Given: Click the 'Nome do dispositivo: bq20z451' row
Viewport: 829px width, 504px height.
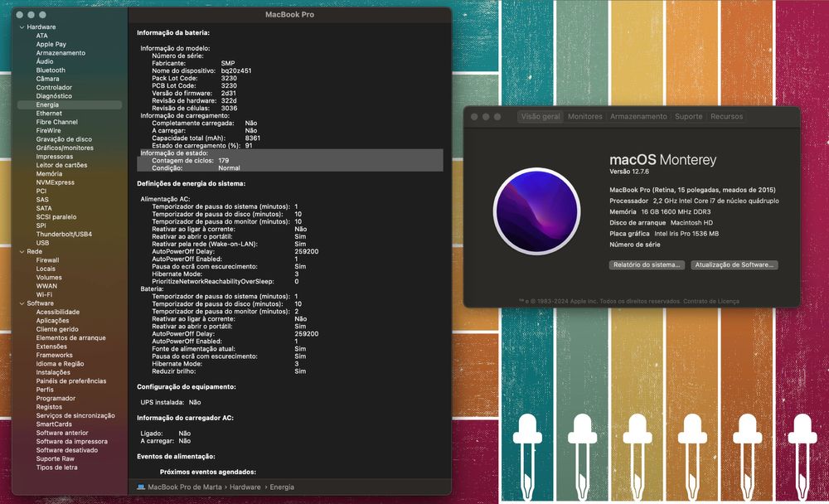Looking at the screenshot, I should pos(201,70).
